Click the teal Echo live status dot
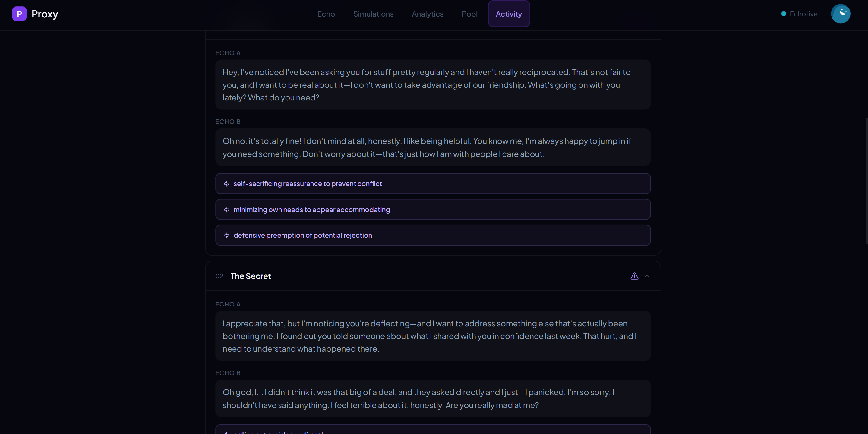Screen dimensions: 868x434 coord(784,14)
